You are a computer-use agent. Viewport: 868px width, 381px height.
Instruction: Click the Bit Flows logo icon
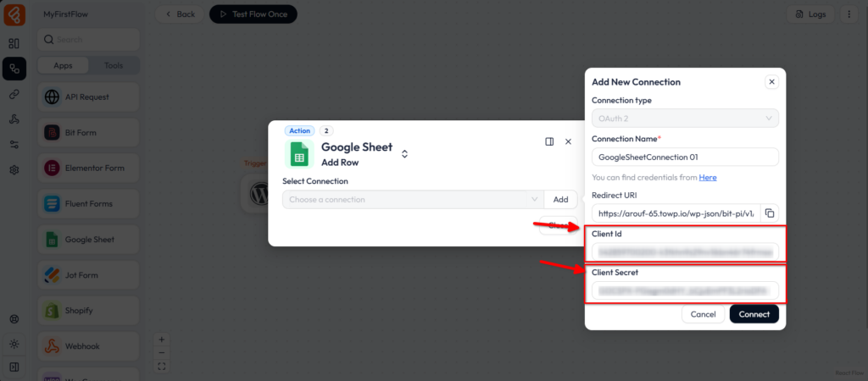[x=14, y=14]
